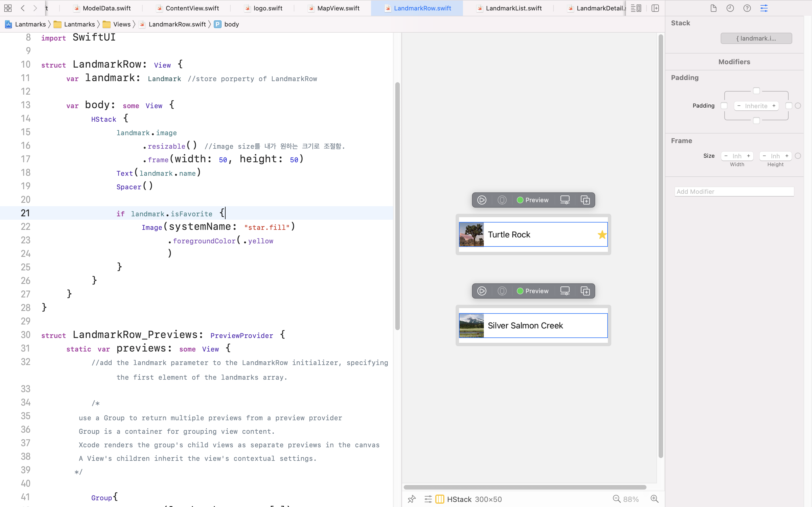This screenshot has height=507, width=812.
Task: Open the Help inspector question mark icon
Action: 747,8
